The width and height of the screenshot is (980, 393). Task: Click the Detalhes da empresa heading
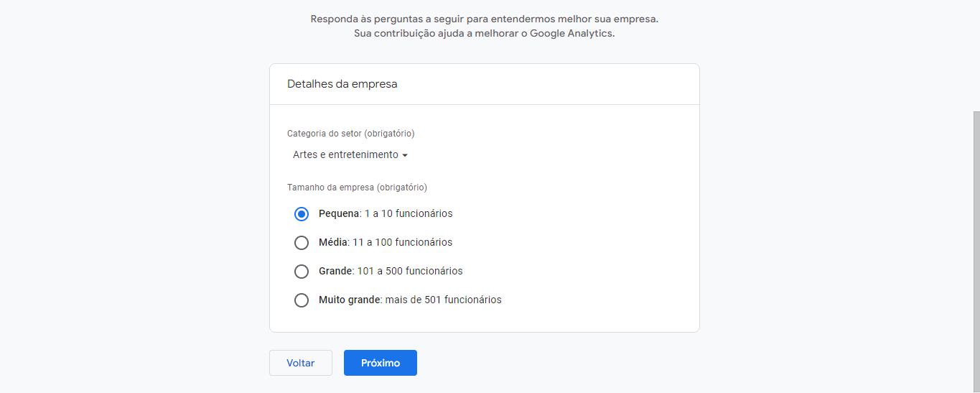tap(342, 84)
